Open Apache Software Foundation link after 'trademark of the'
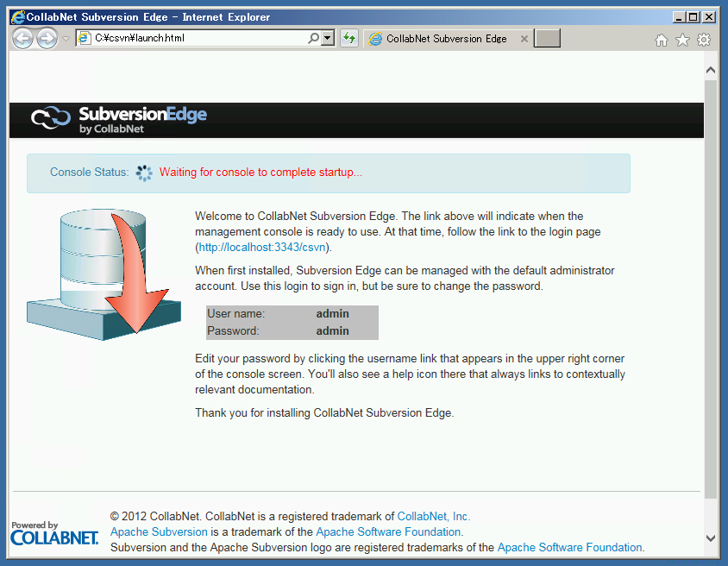Image resolution: width=728 pixels, height=566 pixels. pos(389,531)
